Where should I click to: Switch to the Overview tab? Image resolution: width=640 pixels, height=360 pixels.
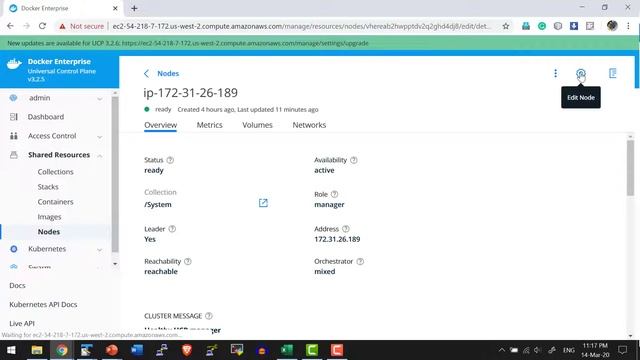(x=160, y=125)
